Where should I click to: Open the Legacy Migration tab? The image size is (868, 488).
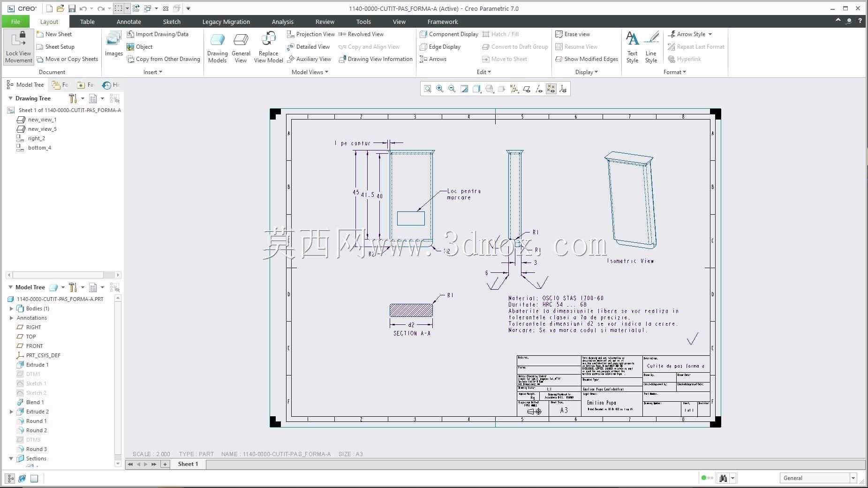point(226,22)
